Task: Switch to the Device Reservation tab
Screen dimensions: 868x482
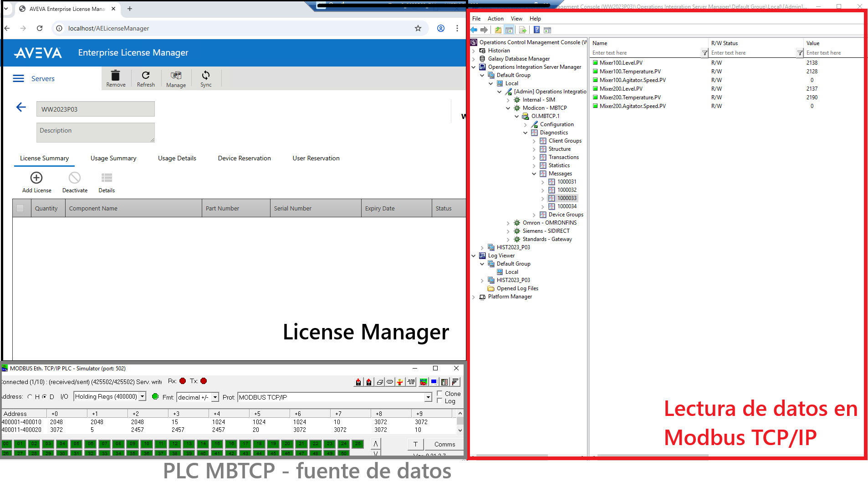Action: coord(244,158)
